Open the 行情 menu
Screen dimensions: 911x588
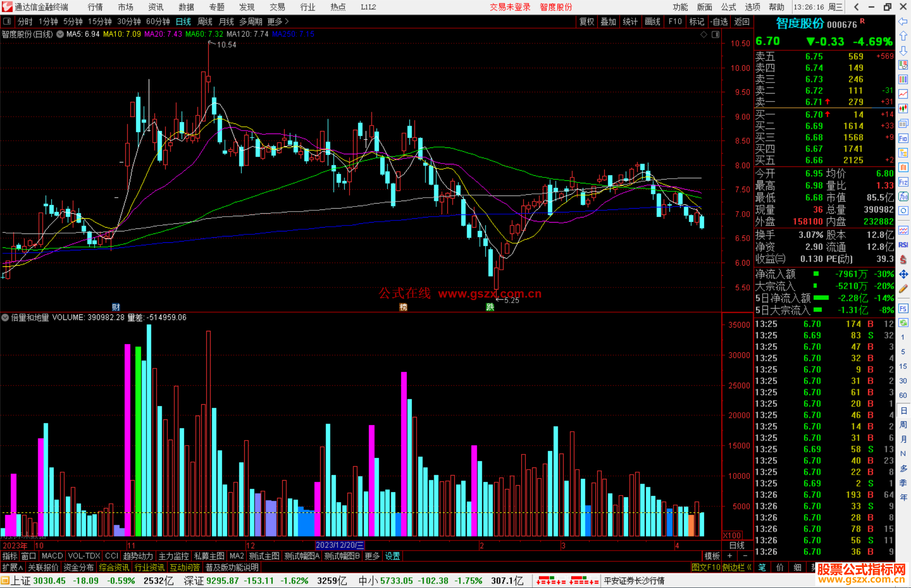95,7
